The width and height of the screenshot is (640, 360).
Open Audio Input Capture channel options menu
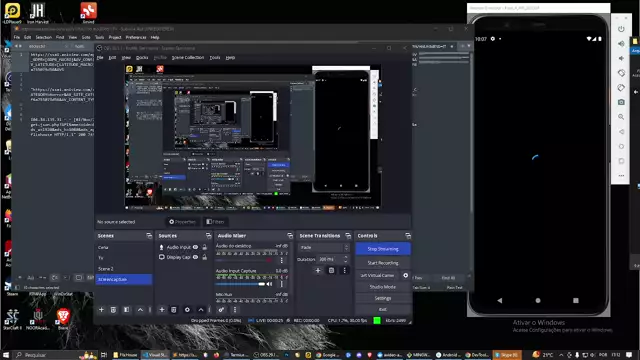point(282,284)
